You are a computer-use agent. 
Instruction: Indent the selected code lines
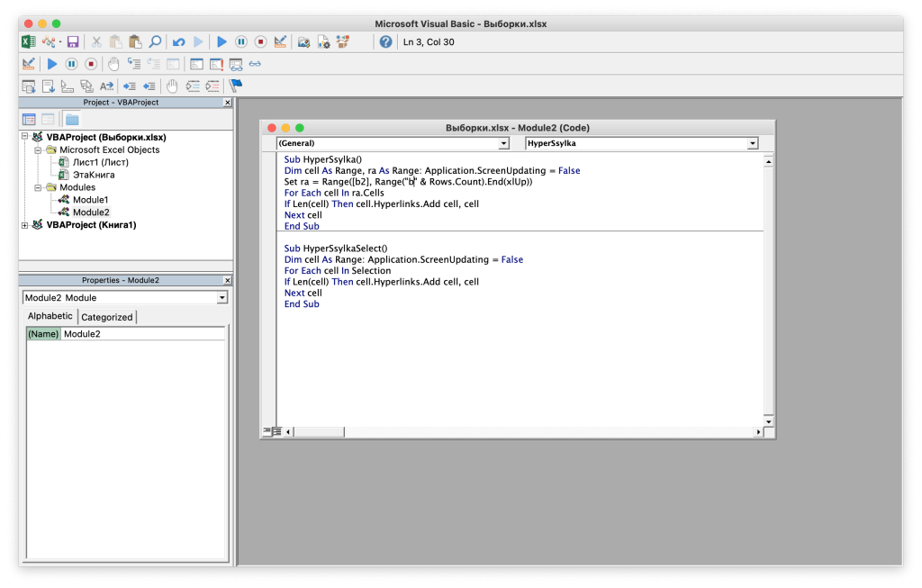click(130, 86)
